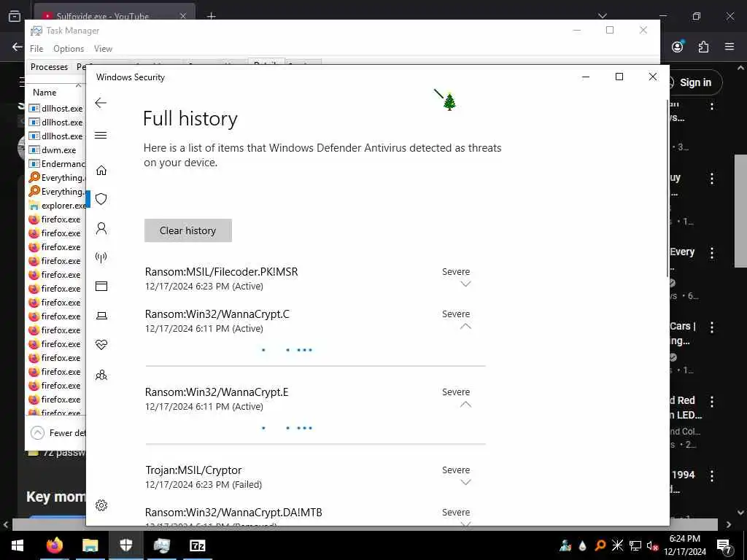
Task: Open Windows Start menu
Action: click(x=18, y=545)
